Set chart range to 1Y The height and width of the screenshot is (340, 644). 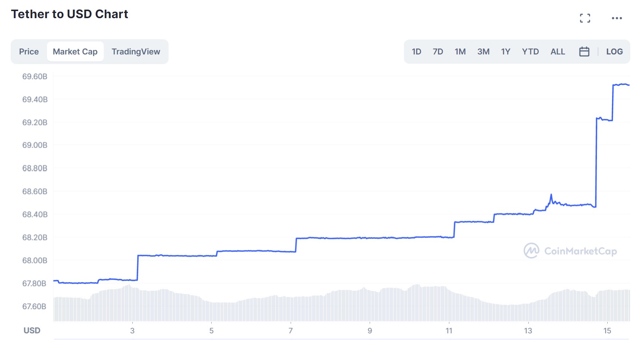tap(506, 51)
